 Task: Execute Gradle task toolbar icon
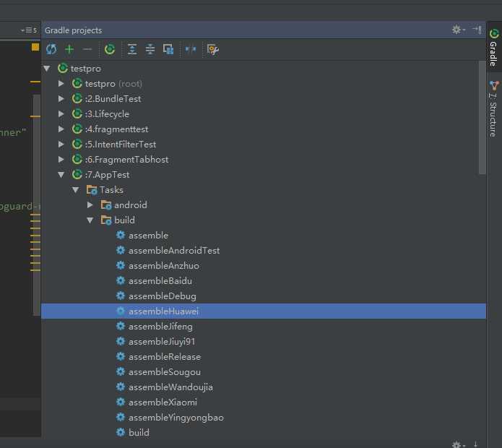click(x=110, y=49)
